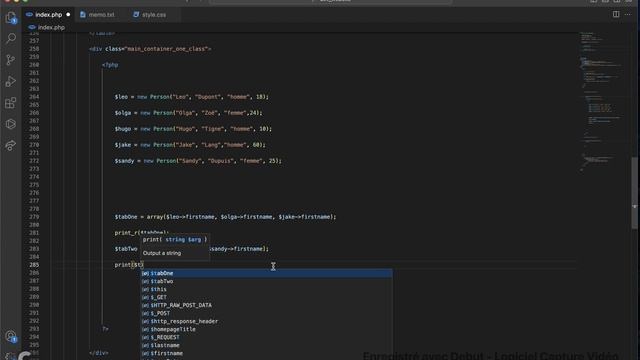Select the $_POST autocomplete suggestion

point(267,313)
